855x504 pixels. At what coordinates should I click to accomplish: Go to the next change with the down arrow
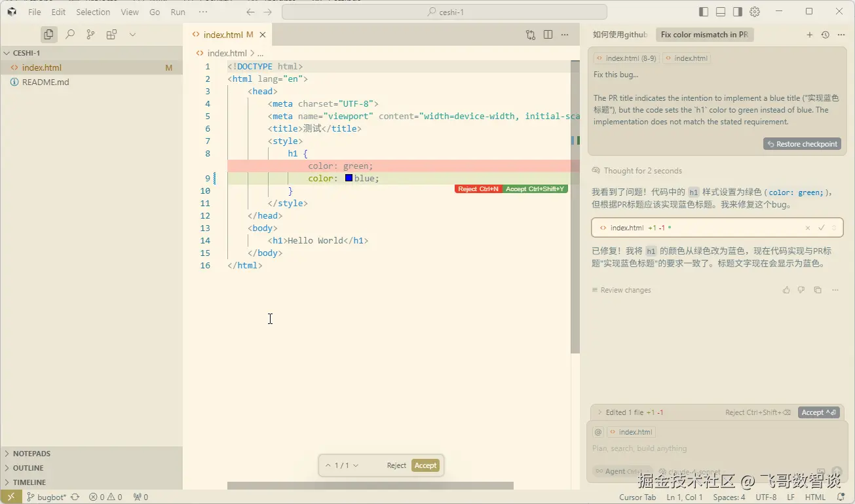click(x=356, y=465)
